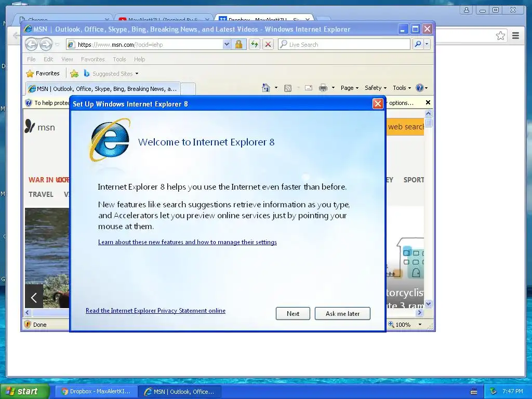Click the information bar shield icon

(29, 103)
